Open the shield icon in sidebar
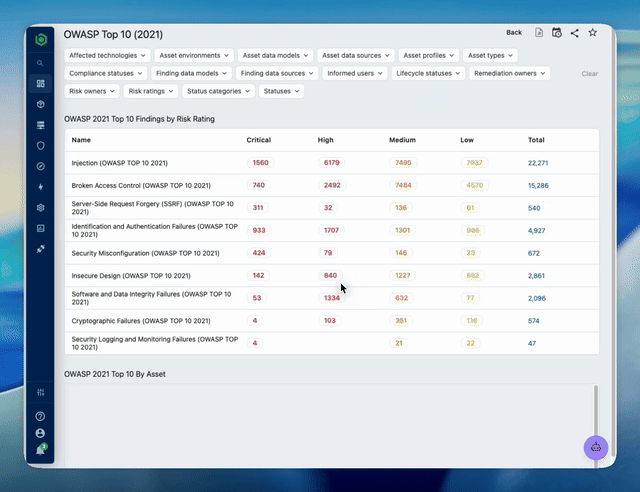640x492 pixels. (x=40, y=146)
